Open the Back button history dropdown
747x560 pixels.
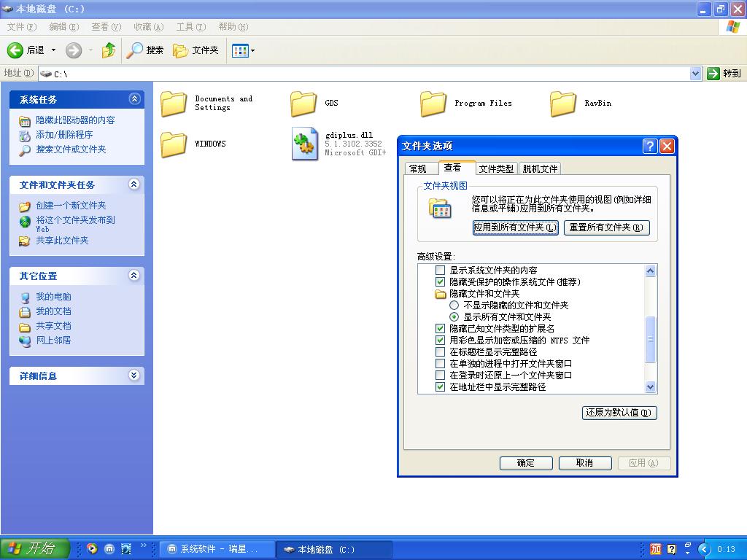pos(53,50)
